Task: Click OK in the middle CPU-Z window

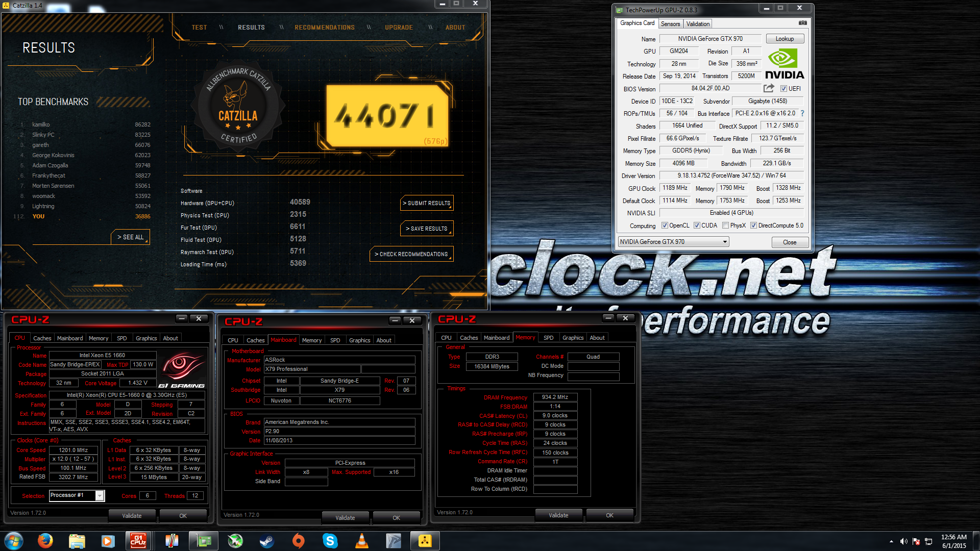Action: point(396,518)
